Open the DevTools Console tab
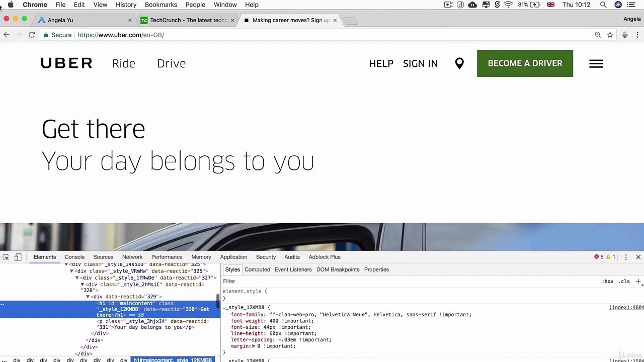644x362 pixels. click(x=74, y=257)
